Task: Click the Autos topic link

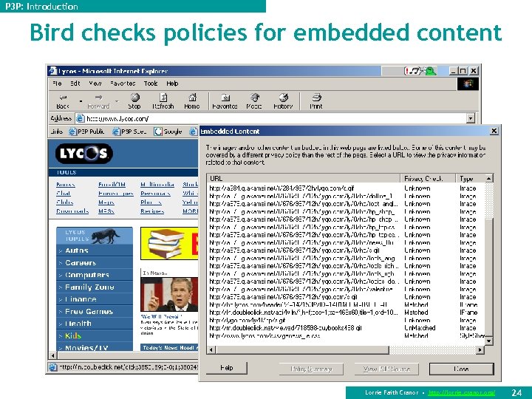Action: (77, 250)
